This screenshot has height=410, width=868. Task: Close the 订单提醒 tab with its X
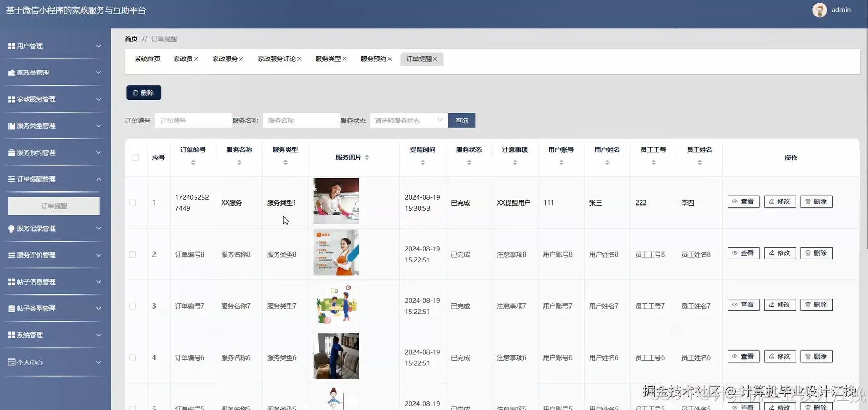point(435,59)
